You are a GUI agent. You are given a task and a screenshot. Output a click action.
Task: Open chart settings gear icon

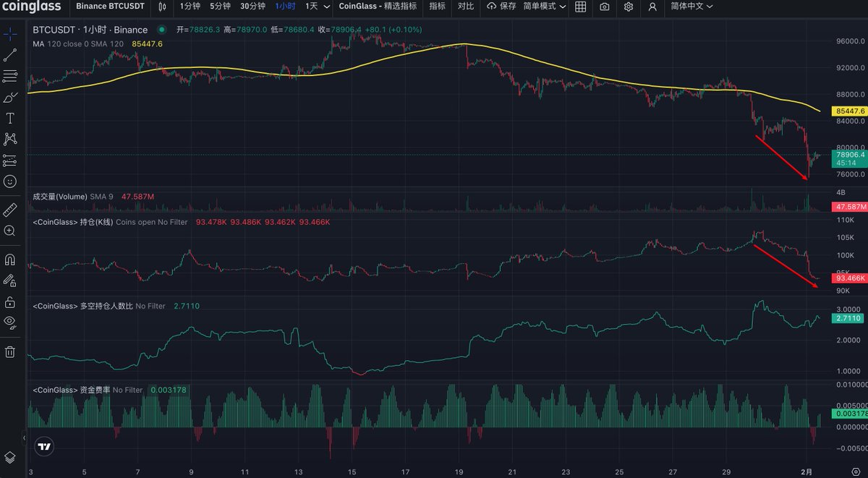pyautogui.click(x=629, y=7)
